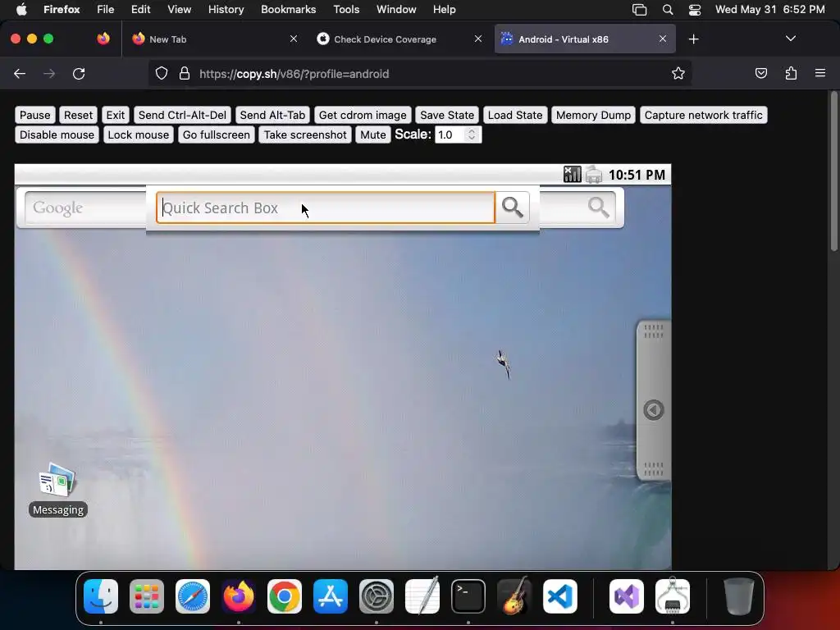Click the menu bar date and time
Viewport: 840px width, 630px height.
769,10
